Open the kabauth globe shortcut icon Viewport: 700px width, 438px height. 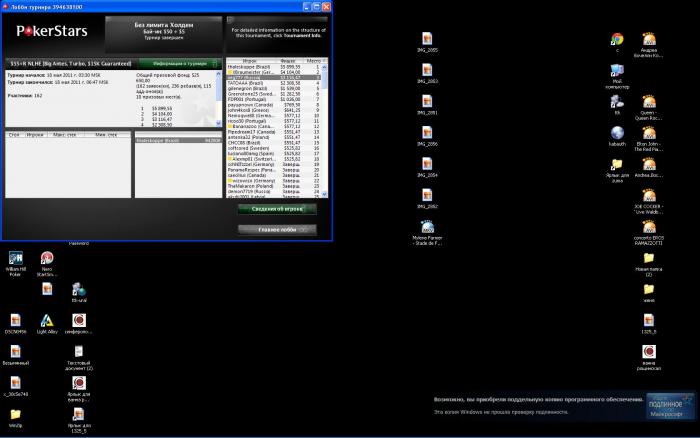(x=617, y=133)
